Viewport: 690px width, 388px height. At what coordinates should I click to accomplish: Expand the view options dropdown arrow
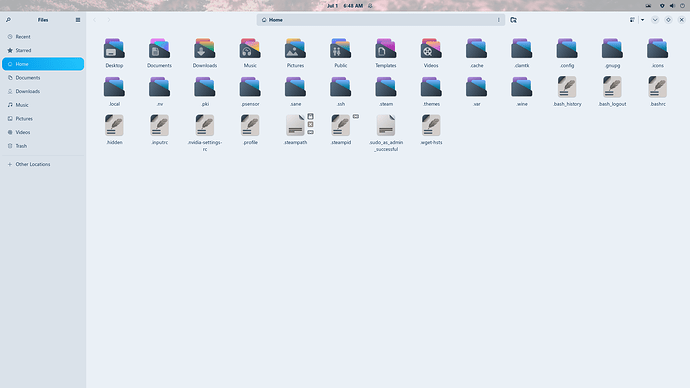pyautogui.click(x=642, y=20)
